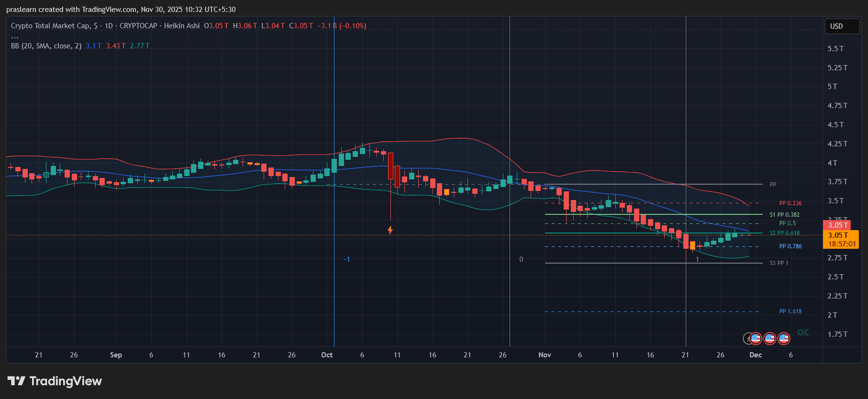Expand the collapsed indicators ellipsis in legend
The image size is (868, 399).
click(x=15, y=36)
